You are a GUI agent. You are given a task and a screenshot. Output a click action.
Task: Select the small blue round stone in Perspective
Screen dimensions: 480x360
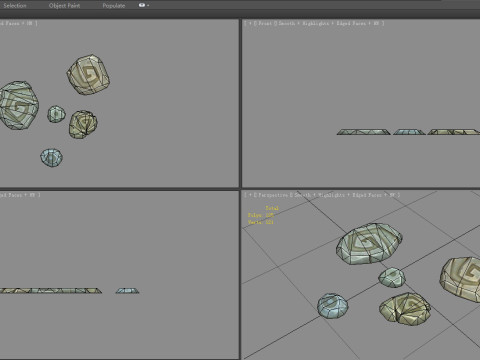click(x=332, y=306)
